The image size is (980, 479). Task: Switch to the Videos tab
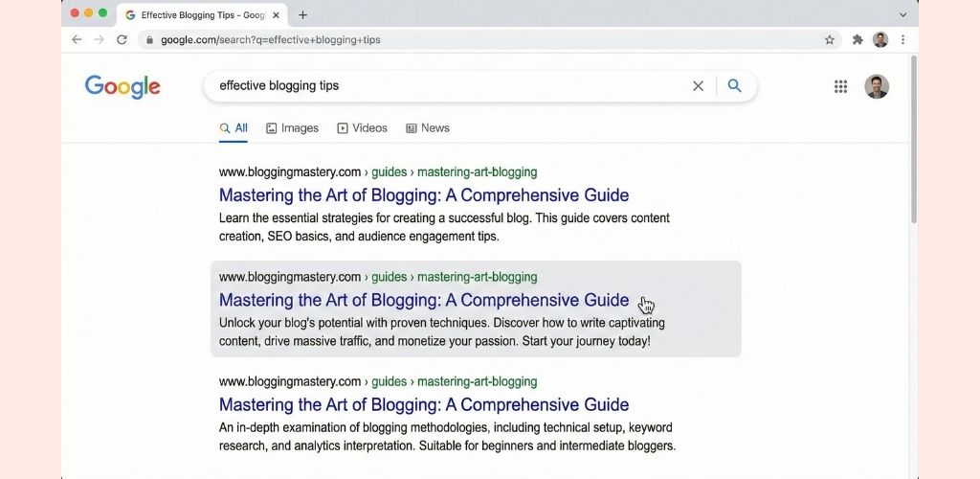[362, 127]
